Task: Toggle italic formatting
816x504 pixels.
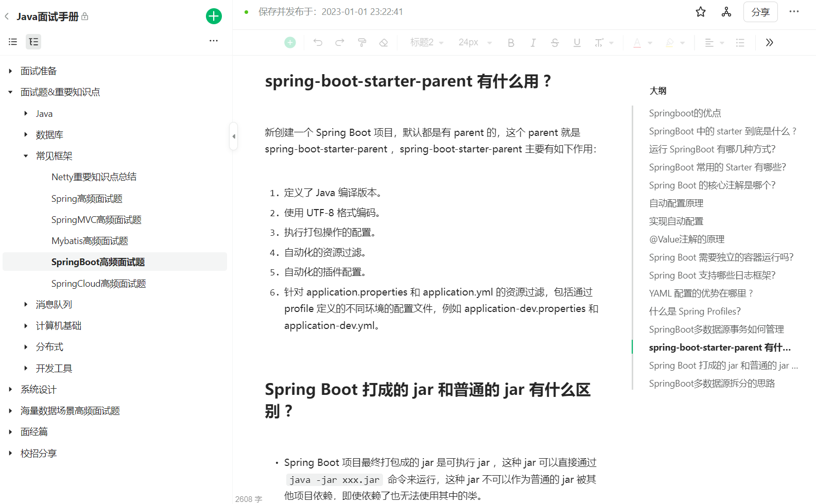Action: click(x=533, y=43)
